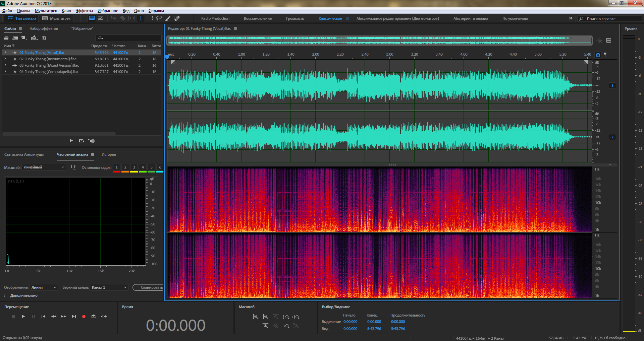This screenshot has width=644, height=341.
Task: Click Play in the transport panel
Action: pos(23,316)
